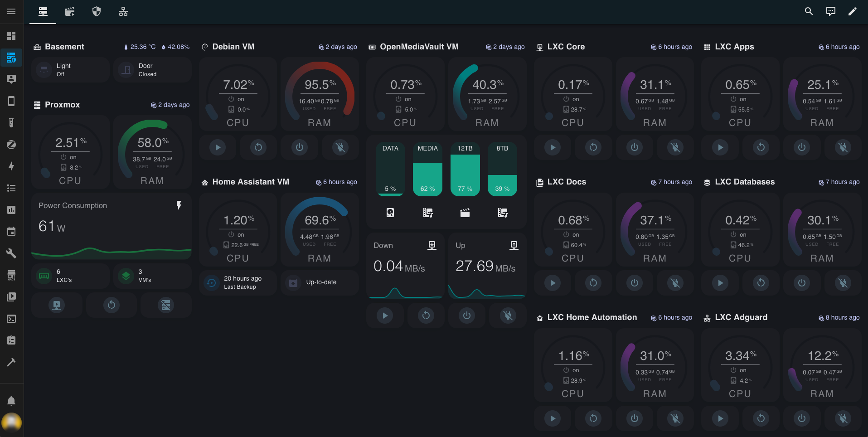
Task: Open the assistant chat icon
Action: pos(830,11)
